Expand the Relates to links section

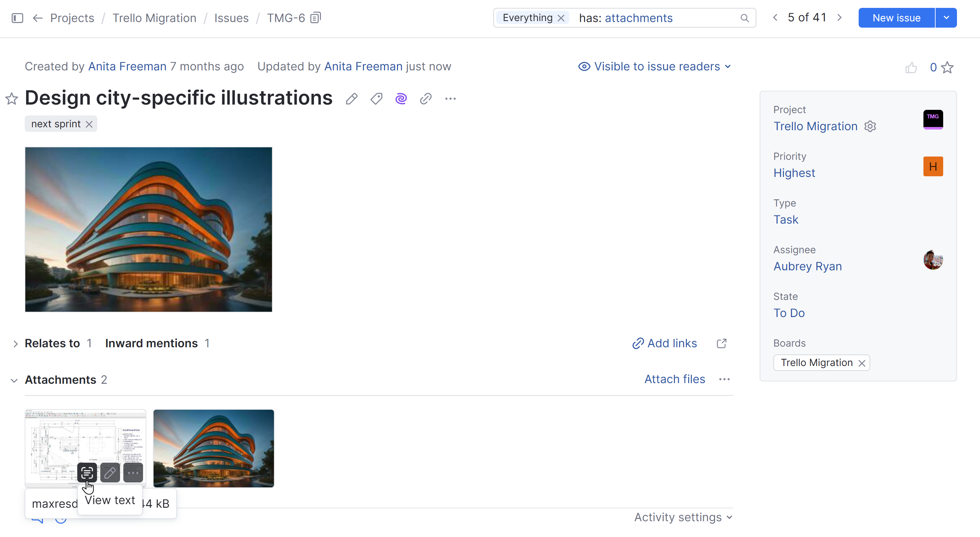[x=15, y=344]
